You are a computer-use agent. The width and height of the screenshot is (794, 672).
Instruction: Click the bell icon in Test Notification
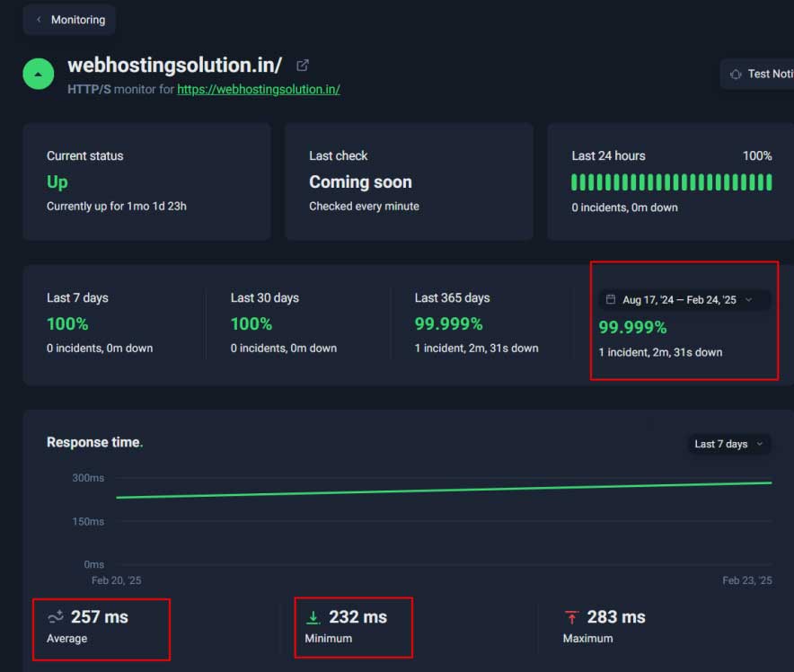pos(736,75)
